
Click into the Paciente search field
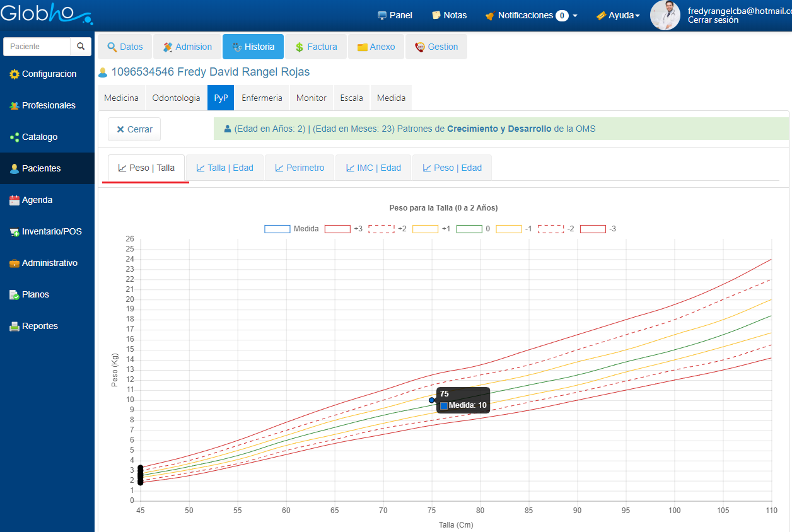click(37, 47)
